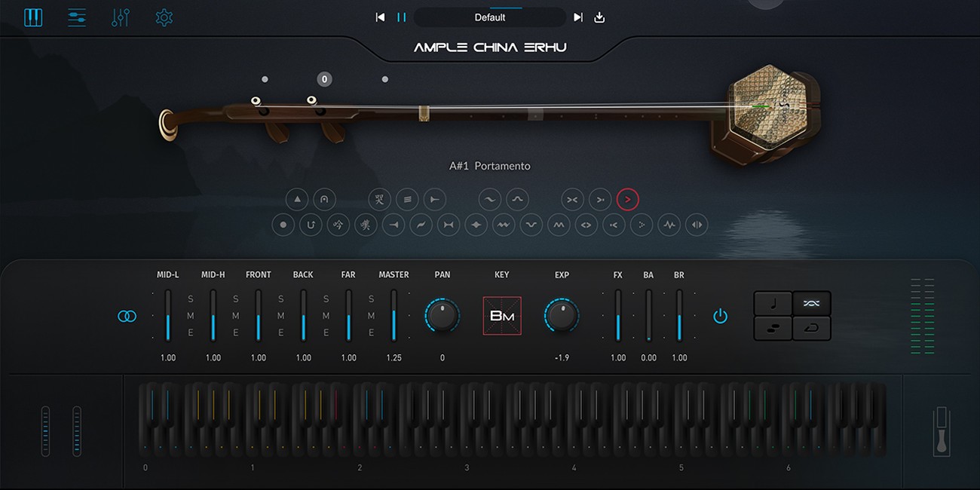The width and height of the screenshot is (980, 490).
Task: Select the red highlighted > articulation
Action: pos(628,199)
